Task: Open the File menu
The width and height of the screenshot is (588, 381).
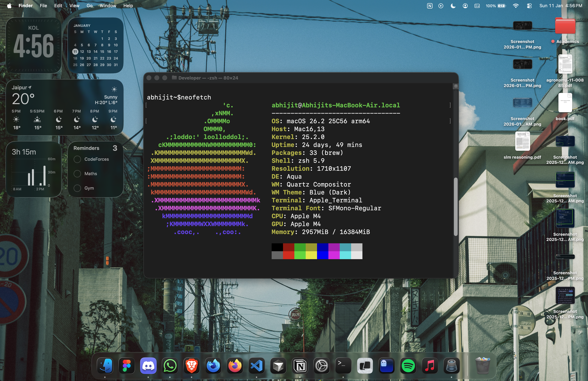Action: (x=43, y=6)
